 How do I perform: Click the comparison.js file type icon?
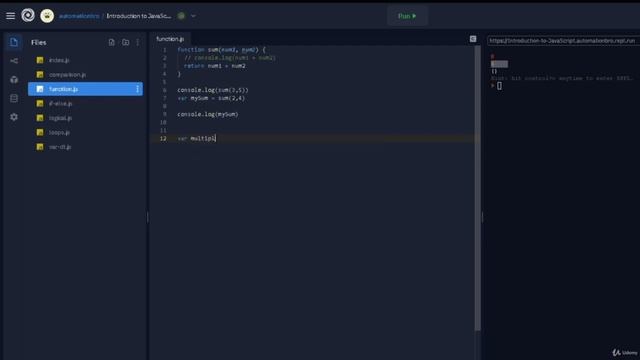click(40, 75)
